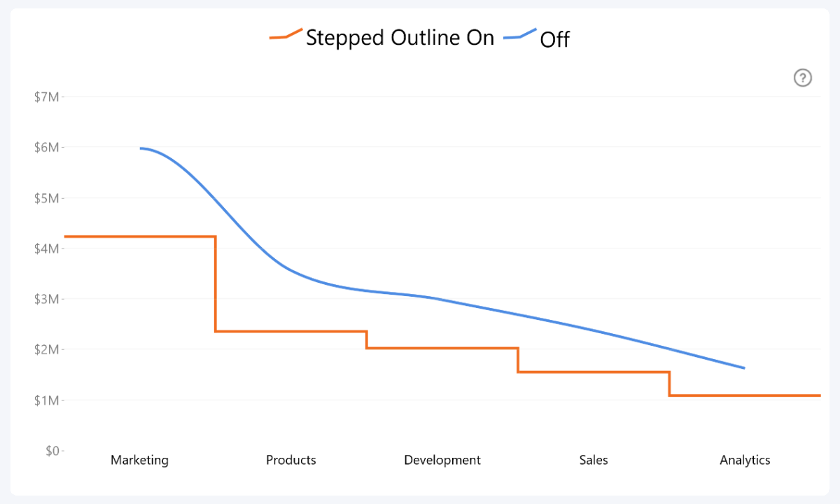Image resolution: width=840 pixels, height=504 pixels.
Task: Click the orange step segment above Development
Action: click(x=442, y=348)
